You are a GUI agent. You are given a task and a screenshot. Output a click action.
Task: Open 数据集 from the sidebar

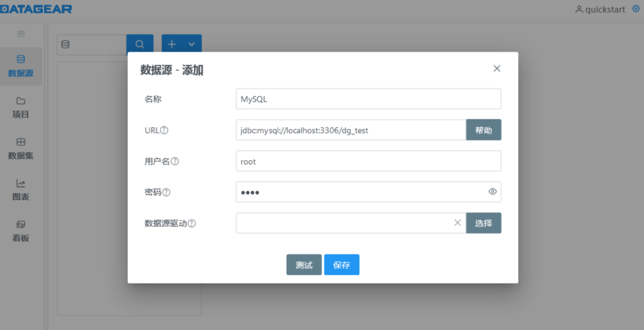pyautogui.click(x=21, y=148)
